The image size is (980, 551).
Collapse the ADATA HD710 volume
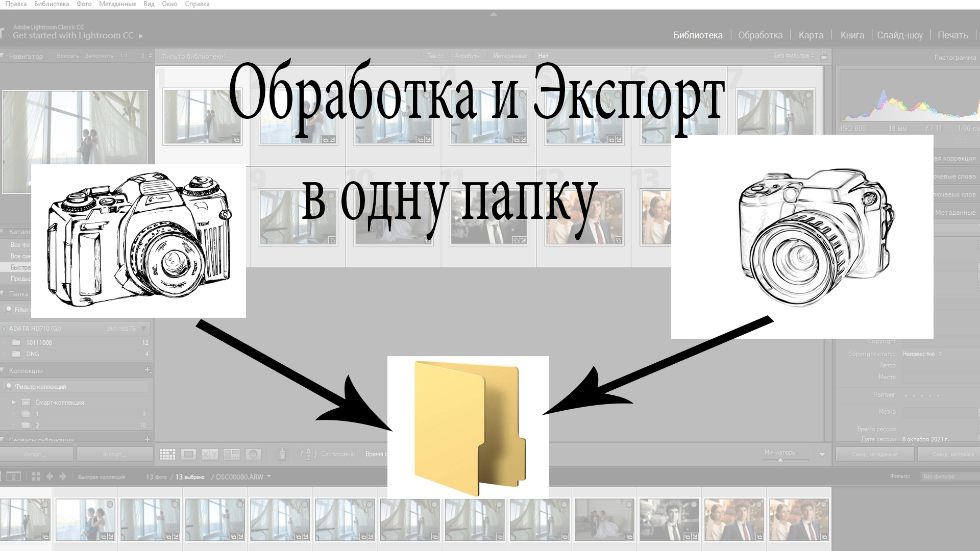click(x=143, y=329)
